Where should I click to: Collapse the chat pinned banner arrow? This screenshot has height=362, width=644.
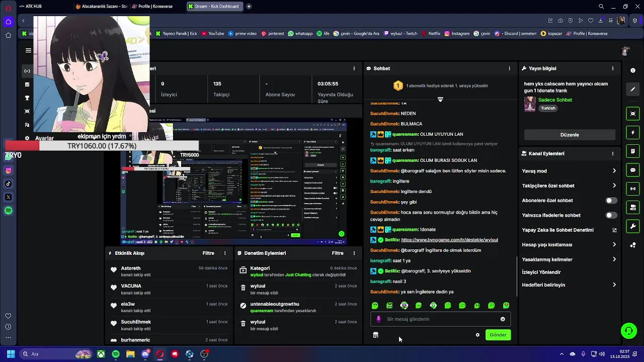pyautogui.click(x=440, y=100)
